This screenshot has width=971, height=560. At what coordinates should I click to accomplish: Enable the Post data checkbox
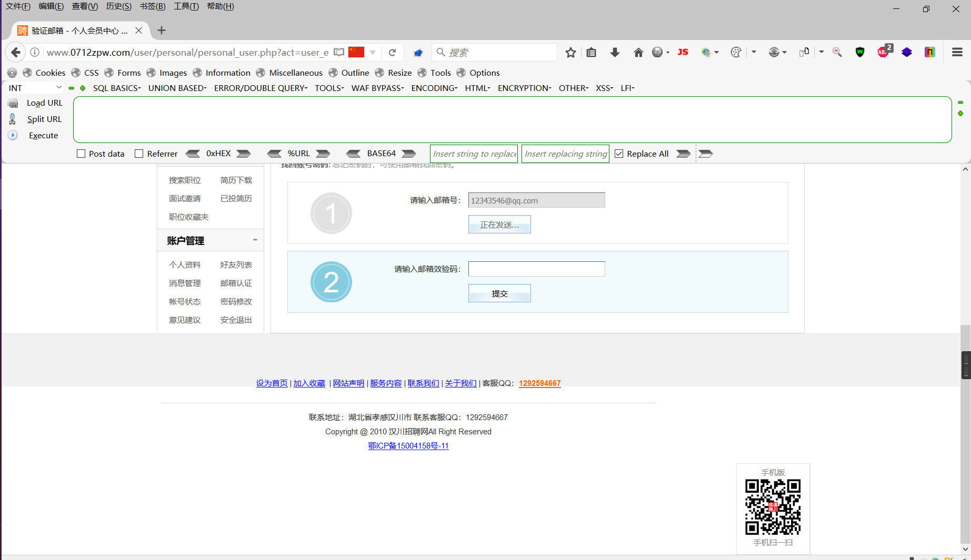[x=81, y=153]
